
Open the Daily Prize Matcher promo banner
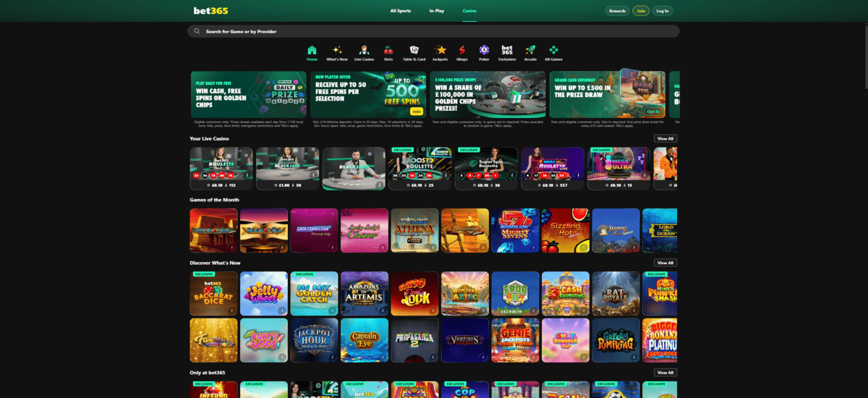[x=248, y=94]
